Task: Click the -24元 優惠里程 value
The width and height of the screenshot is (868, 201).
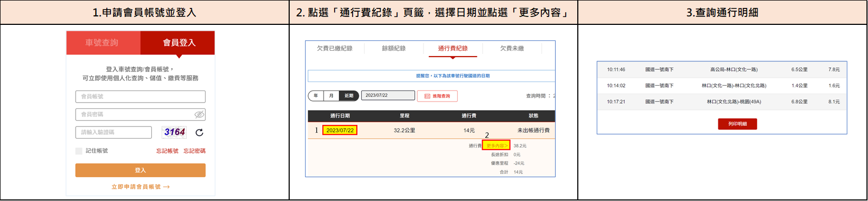Action: (519, 163)
